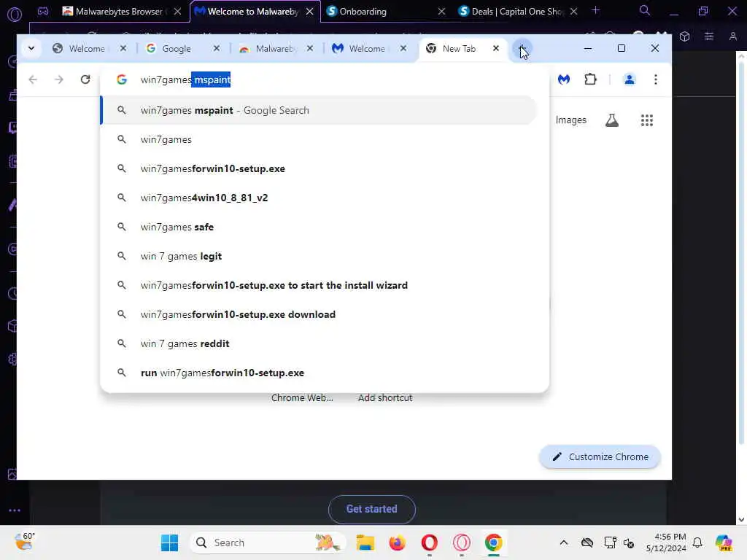Select the 'win7games' suggestion
The image size is (747, 560).
click(x=320, y=139)
